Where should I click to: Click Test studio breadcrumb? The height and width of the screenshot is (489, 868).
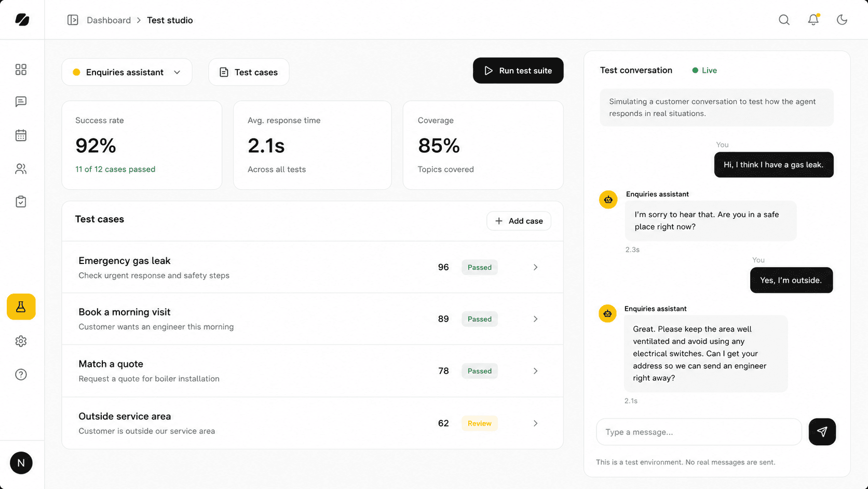(170, 20)
